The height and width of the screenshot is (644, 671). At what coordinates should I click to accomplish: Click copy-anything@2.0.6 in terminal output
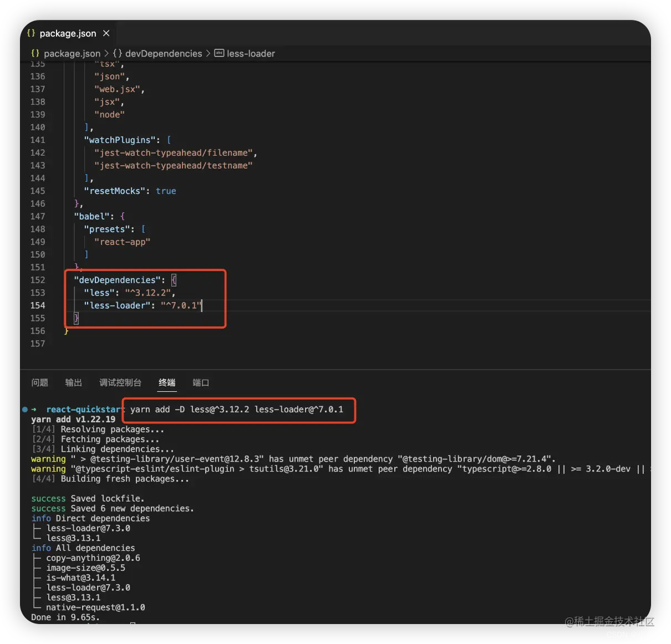(93, 558)
